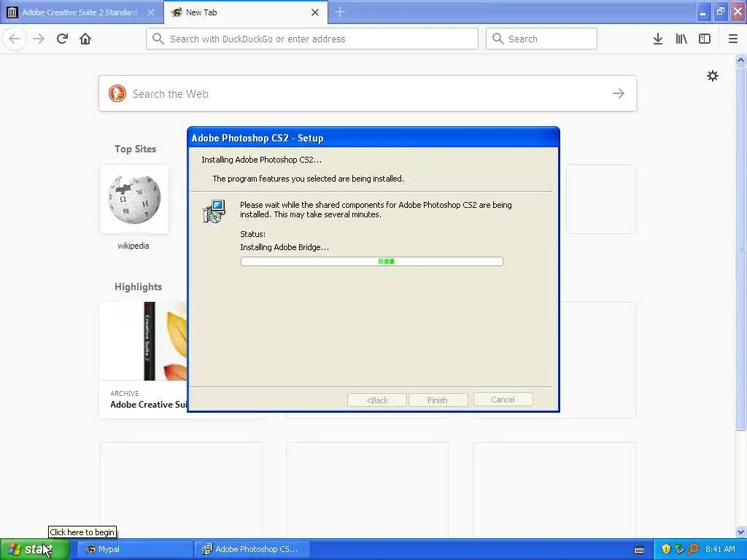The image size is (747, 560).
Task: Click the Top Sites heading
Action: coord(135,149)
